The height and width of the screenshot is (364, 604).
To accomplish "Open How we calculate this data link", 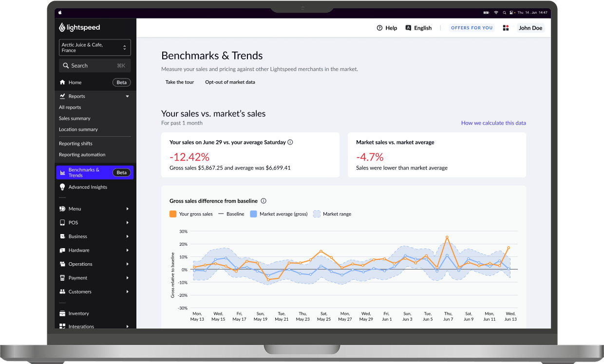I will [493, 123].
